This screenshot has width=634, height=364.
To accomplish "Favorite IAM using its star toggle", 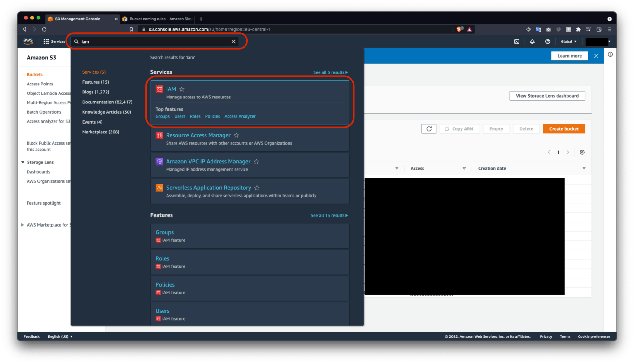I will tap(182, 89).
